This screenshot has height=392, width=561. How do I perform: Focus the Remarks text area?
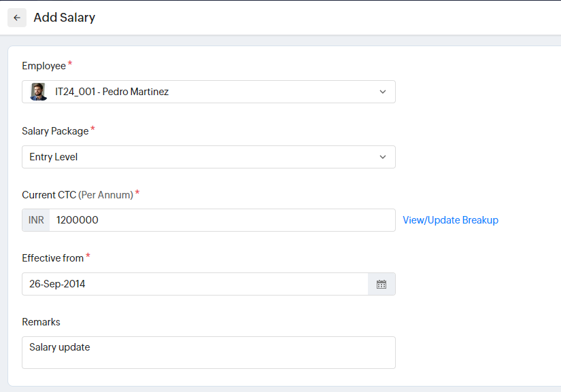208,353
